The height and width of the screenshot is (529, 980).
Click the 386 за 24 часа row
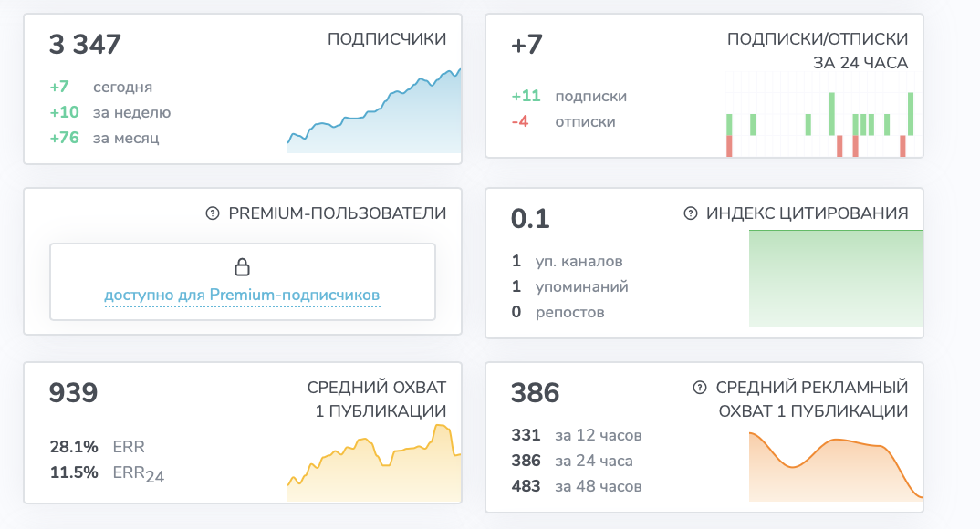pos(572,461)
